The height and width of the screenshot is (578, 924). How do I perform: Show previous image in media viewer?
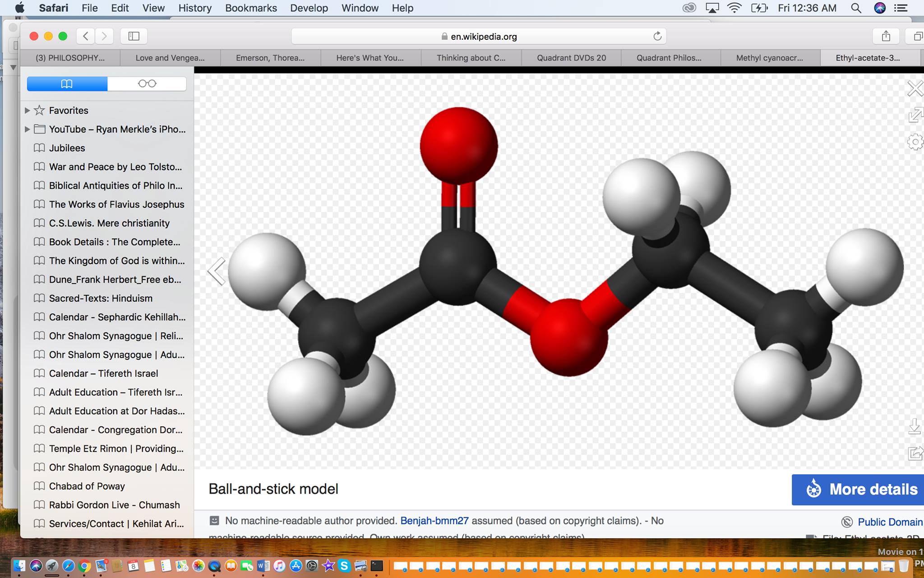(217, 271)
